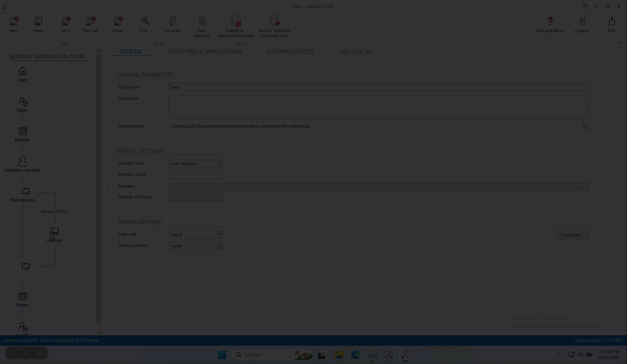Expand the Iteration type dropdown
The image size is (627, 364).
[x=221, y=164]
